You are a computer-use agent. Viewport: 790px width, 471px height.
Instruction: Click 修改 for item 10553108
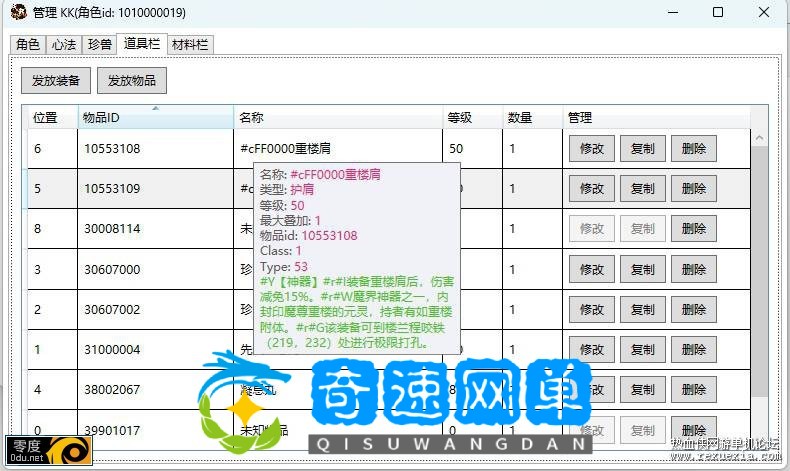(x=592, y=149)
